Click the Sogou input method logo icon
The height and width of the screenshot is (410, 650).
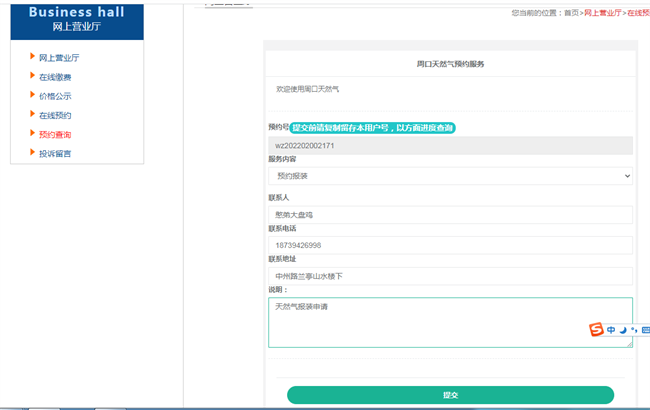click(596, 330)
